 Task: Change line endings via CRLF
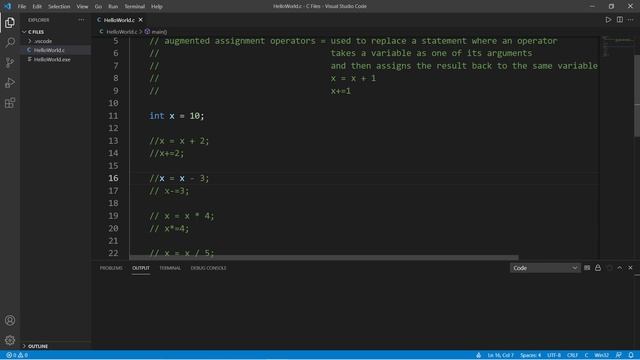coord(572,355)
